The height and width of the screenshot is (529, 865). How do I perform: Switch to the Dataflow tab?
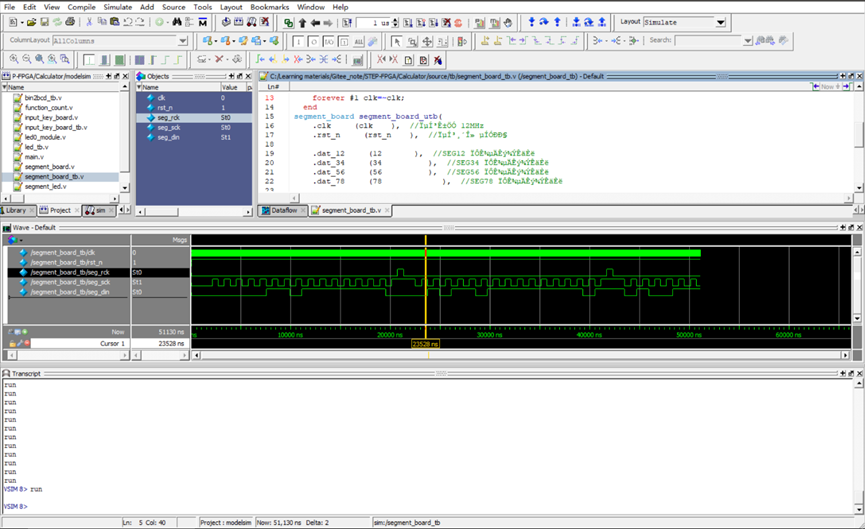tap(284, 210)
